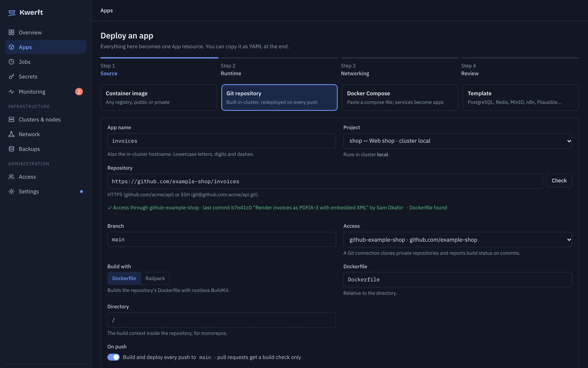Choose the Git repository source card
Viewport: 588px width, 368px height.
tap(280, 98)
